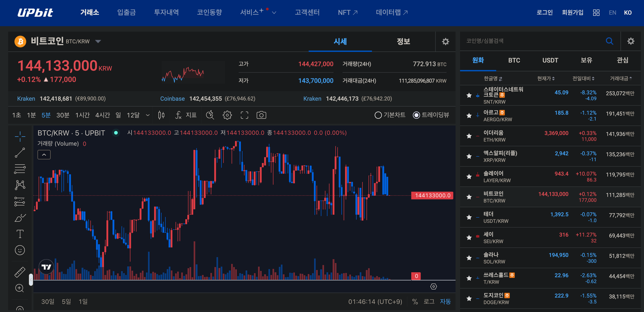
Task: Open chart settings gear in toolbar
Action: pyautogui.click(x=227, y=115)
